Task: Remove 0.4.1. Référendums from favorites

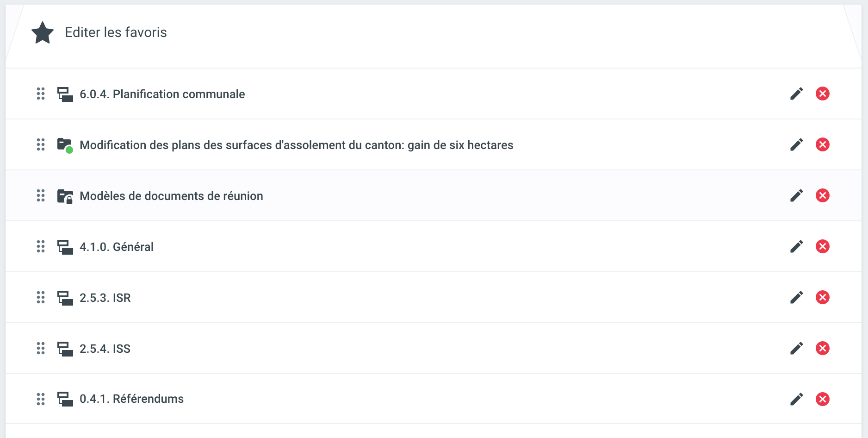Action: [x=822, y=399]
